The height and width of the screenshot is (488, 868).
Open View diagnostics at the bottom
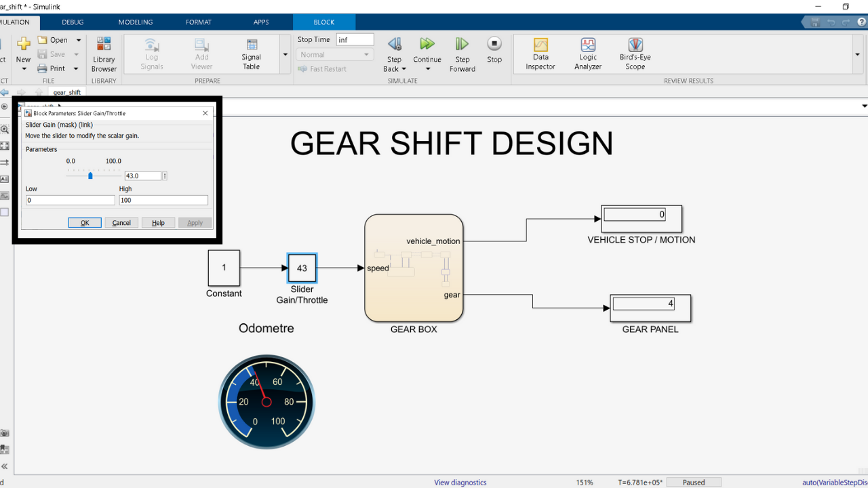[x=460, y=482]
